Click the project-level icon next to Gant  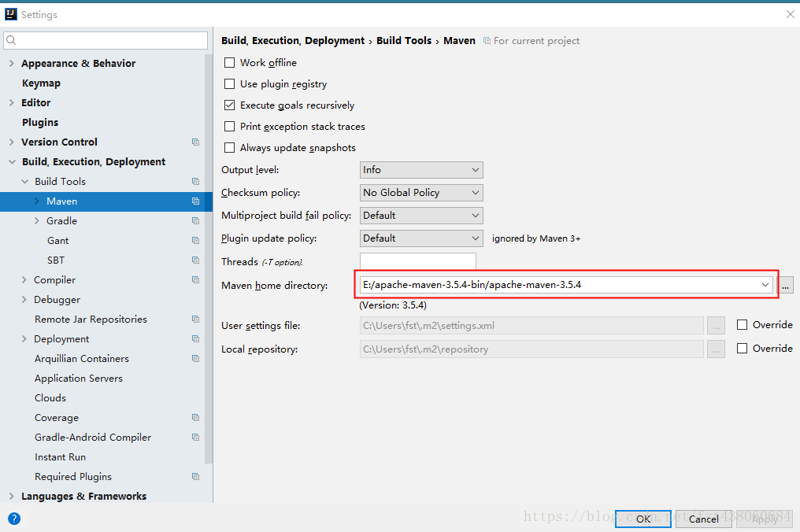pos(195,240)
